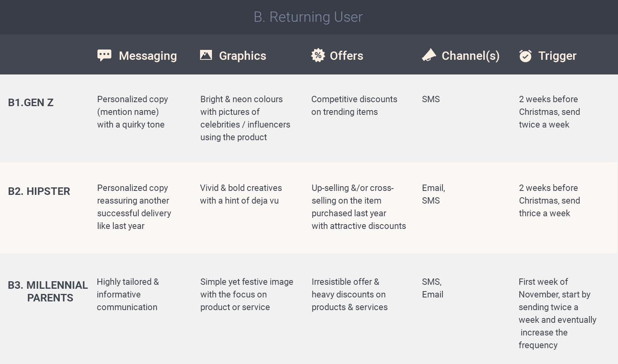Viewport: 618px width, 364px height.
Task: Click the alarm clock Trigger icon
Action: [x=525, y=56]
